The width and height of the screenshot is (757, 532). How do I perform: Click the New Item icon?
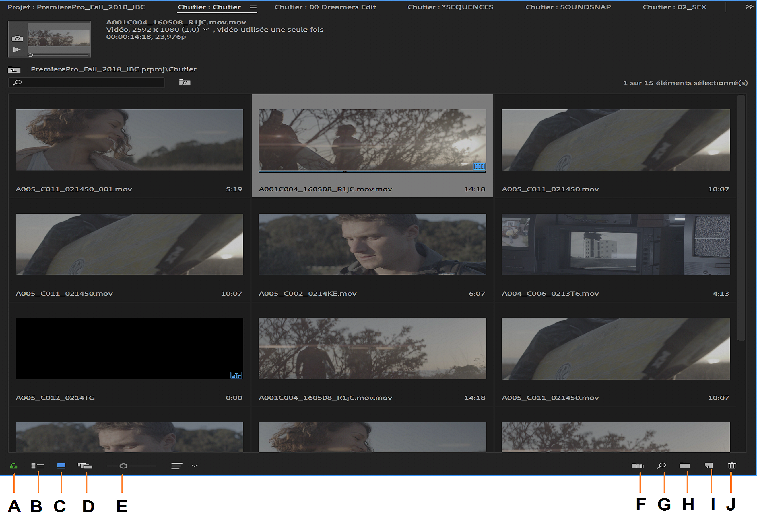pos(709,465)
